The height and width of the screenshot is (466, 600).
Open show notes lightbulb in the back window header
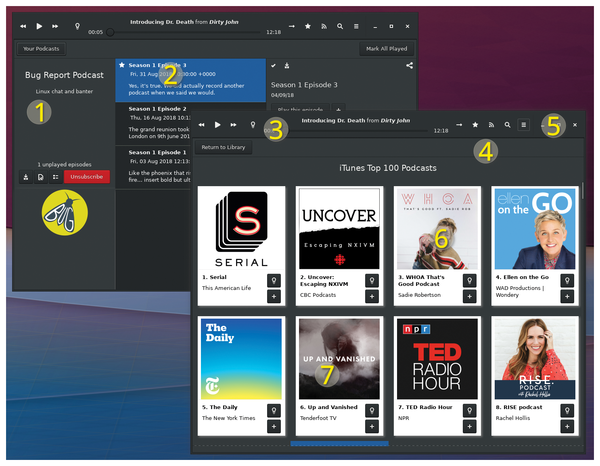click(77, 26)
